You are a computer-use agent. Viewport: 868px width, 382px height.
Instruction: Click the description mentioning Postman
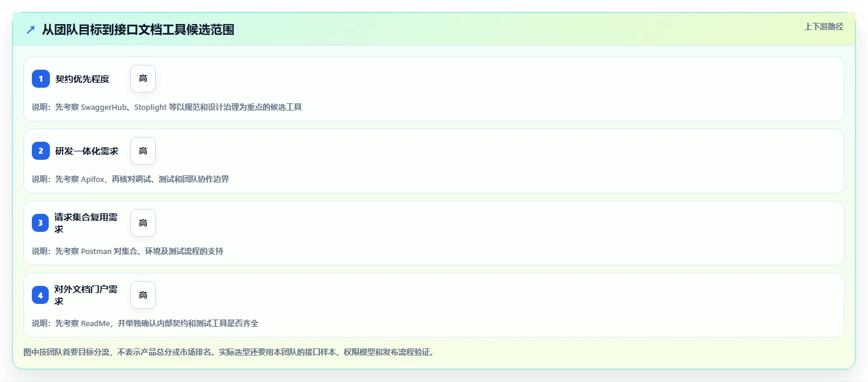[x=127, y=251]
